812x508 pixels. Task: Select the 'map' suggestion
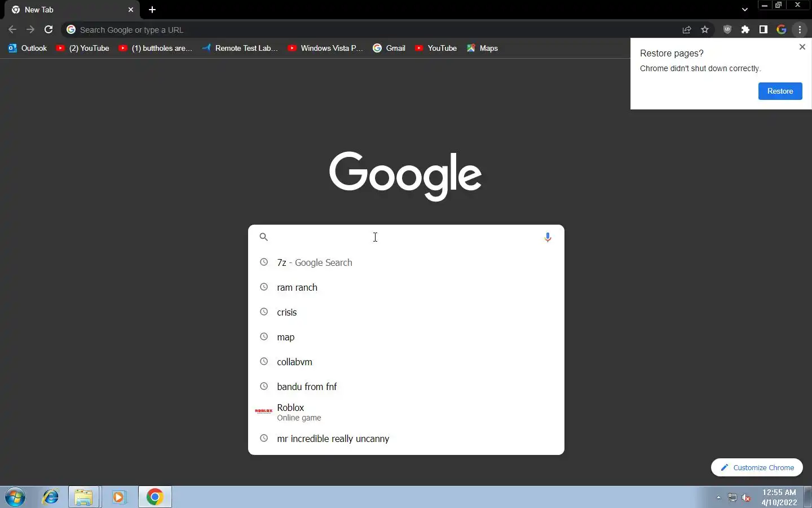(x=406, y=337)
